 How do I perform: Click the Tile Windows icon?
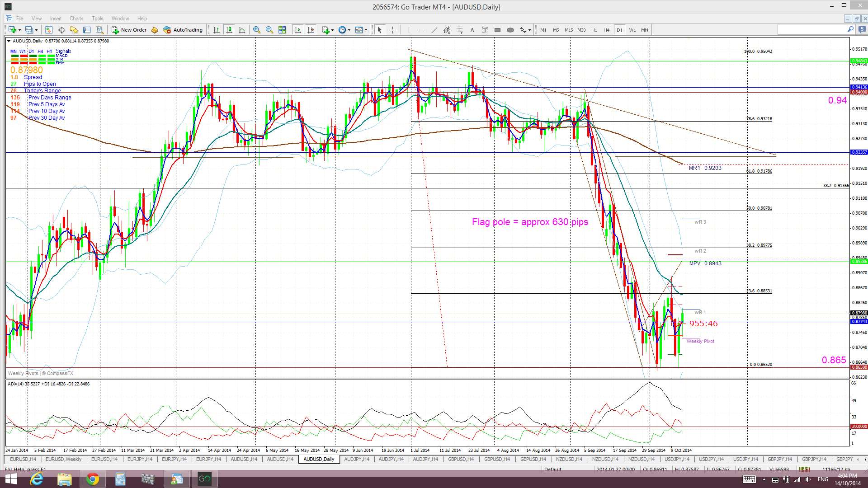tap(282, 30)
